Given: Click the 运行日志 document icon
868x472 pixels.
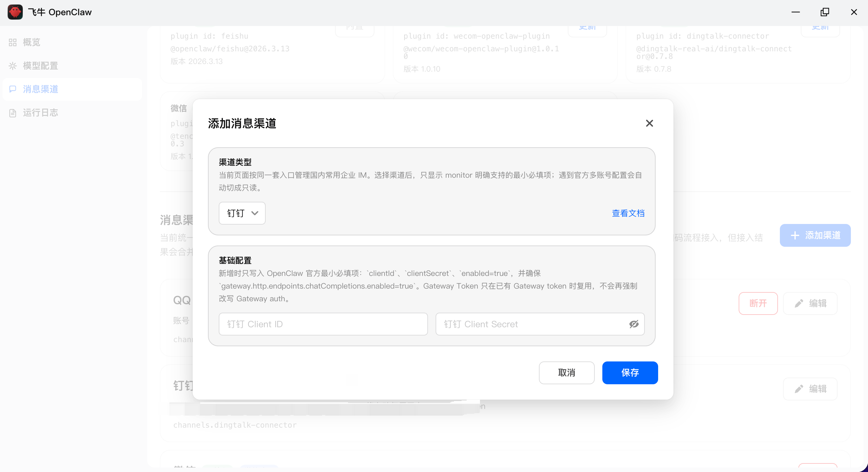Looking at the screenshot, I should pos(13,113).
